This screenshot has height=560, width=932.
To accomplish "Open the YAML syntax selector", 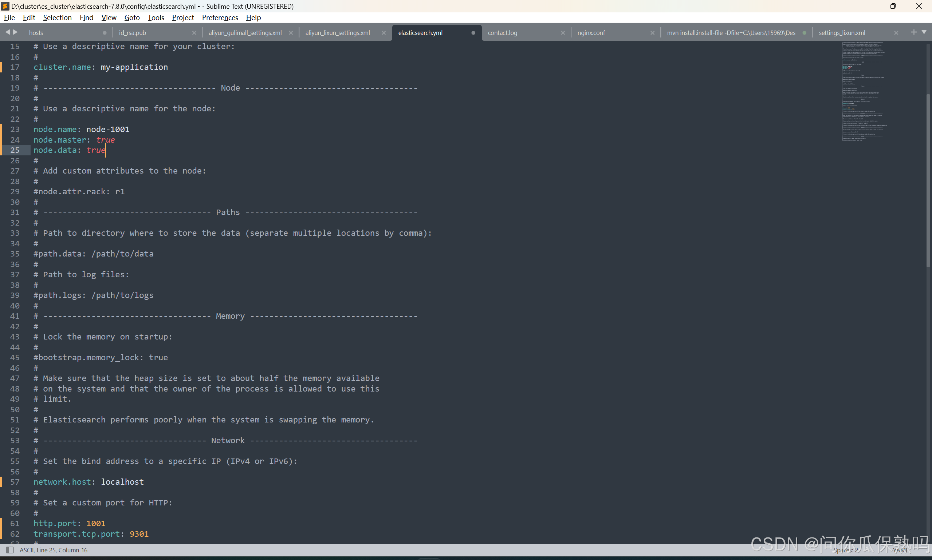I will pos(901,550).
